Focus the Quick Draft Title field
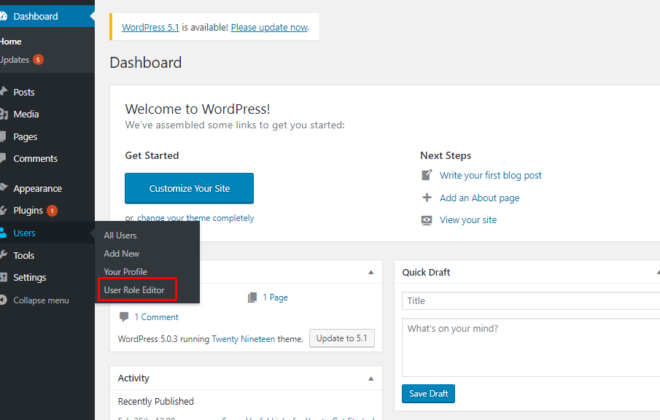 (x=531, y=301)
